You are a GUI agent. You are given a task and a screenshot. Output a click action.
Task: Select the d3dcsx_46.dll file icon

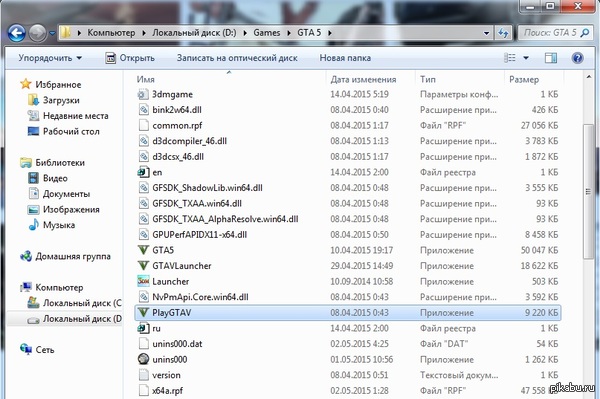point(143,157)
